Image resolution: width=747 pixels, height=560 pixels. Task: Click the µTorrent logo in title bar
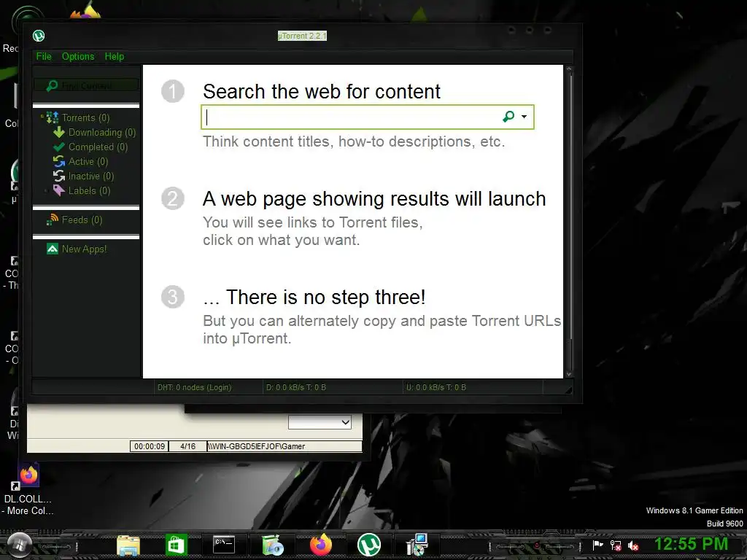[39, 36]
